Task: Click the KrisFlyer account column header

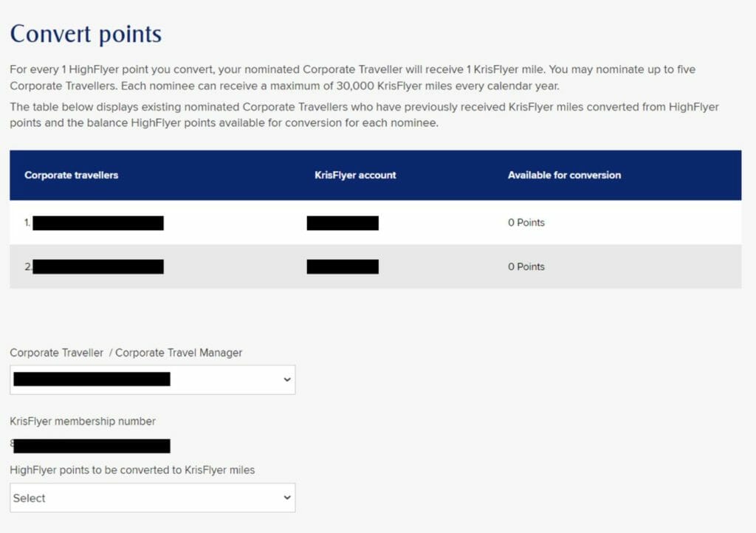Action: click(354, 175)
